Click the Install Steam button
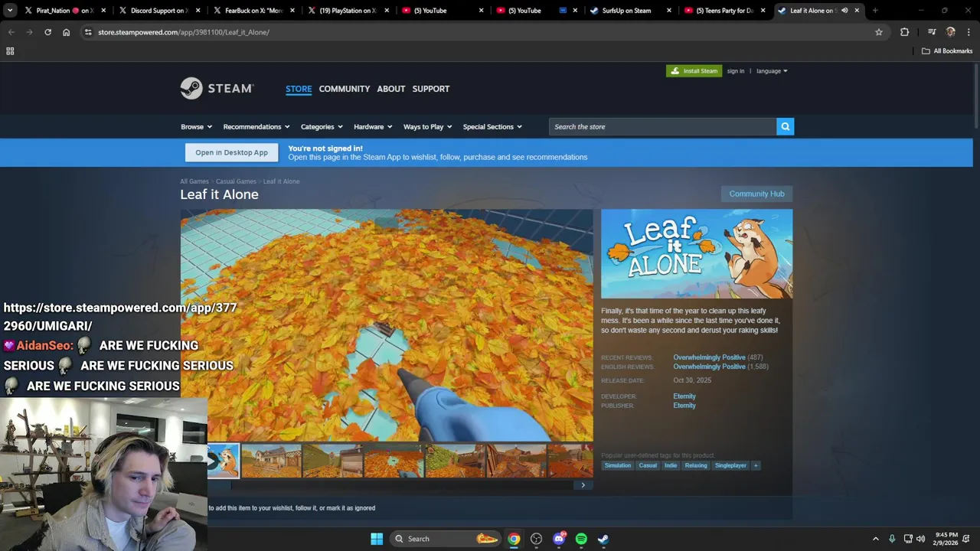980x551 pixels. (694, 71)
